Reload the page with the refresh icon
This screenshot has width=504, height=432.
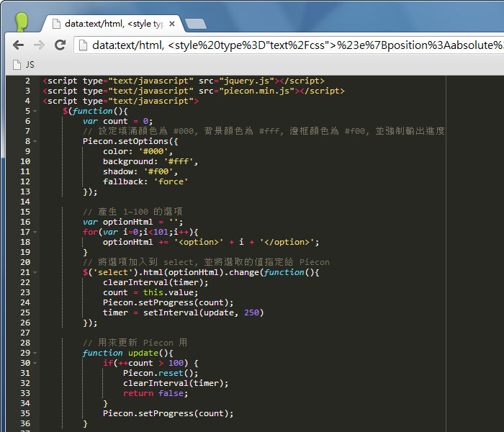(60, 45)
